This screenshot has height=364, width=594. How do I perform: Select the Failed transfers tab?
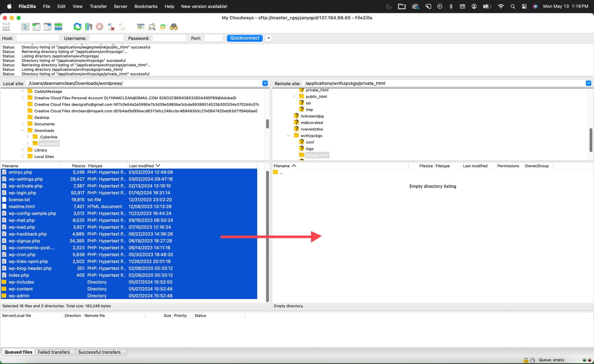pyautogui.click(x=53, y=352)
